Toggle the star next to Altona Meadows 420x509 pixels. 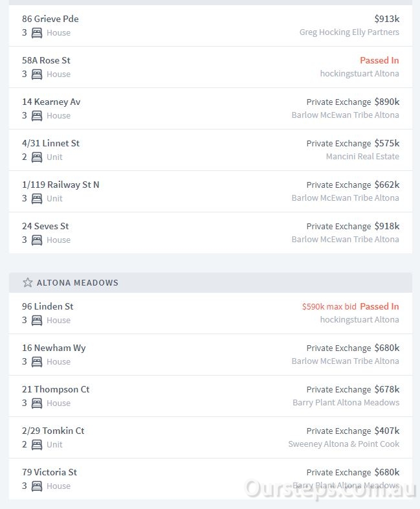pyautogui.click(x=28, y=282)
